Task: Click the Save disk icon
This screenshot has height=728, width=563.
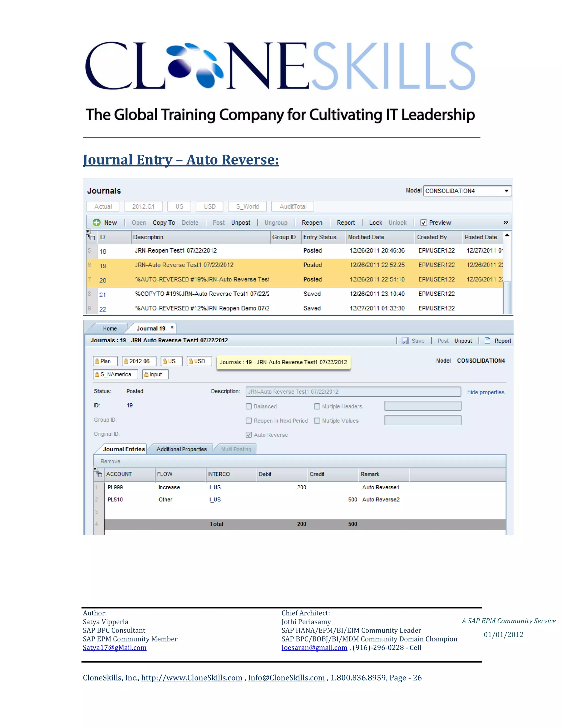Action: (x=405, y=341)
